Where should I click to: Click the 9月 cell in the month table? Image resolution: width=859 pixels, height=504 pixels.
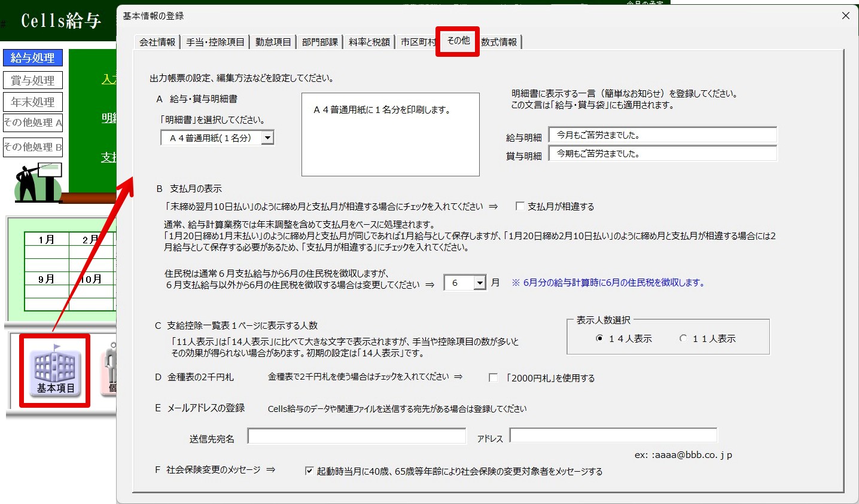tap(47, 279)
